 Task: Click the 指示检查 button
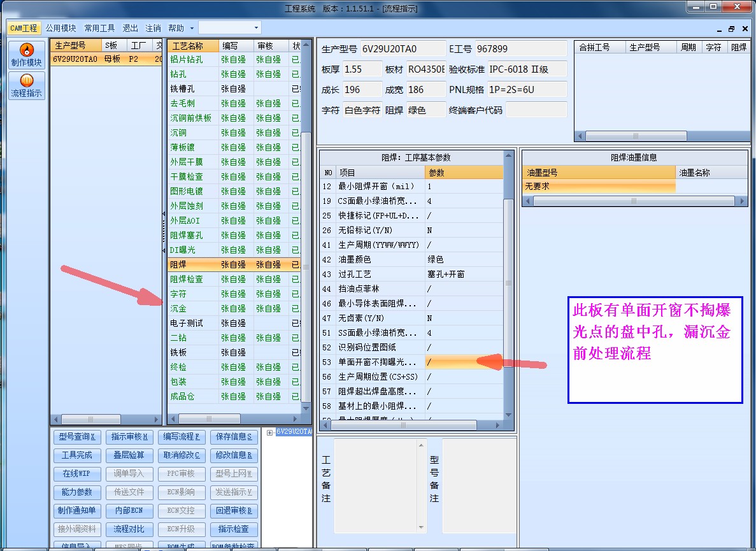pyautogui.click(x=234, y=529)
